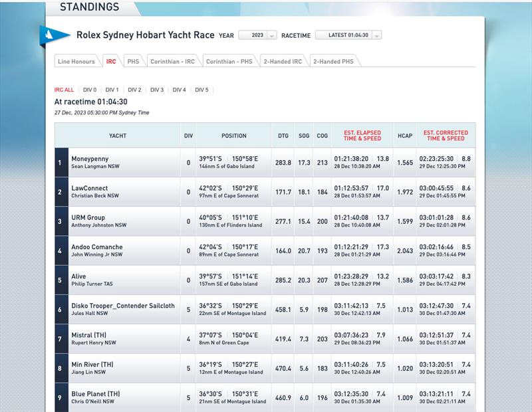The width and height of the screenshot is (532, 412).
Task: Filter standings by DIV 2
Action: 134,90
